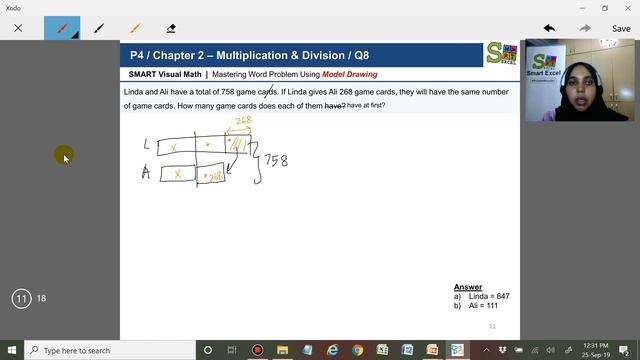This screenshot has height=360, width=640.
Task: Click the Answer heading text
Action: point(468,287)
